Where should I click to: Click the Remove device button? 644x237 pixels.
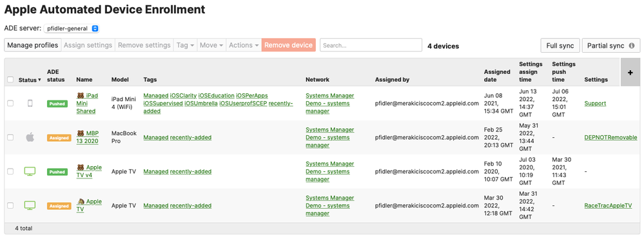click(x=288, y=45)
